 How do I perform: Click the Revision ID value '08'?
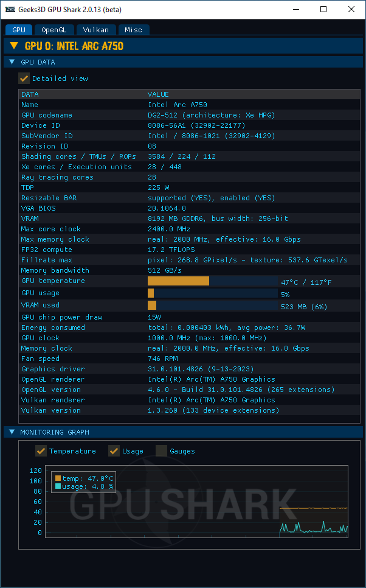152,146
